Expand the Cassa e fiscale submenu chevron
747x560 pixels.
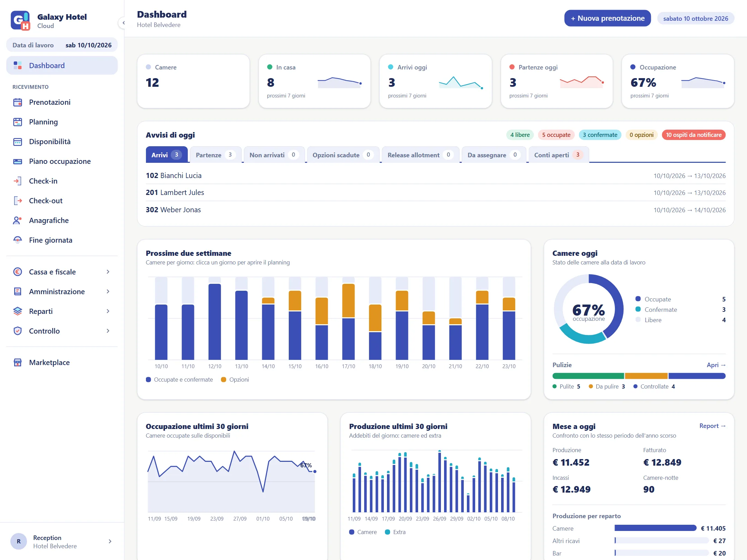tap(108, 272)
